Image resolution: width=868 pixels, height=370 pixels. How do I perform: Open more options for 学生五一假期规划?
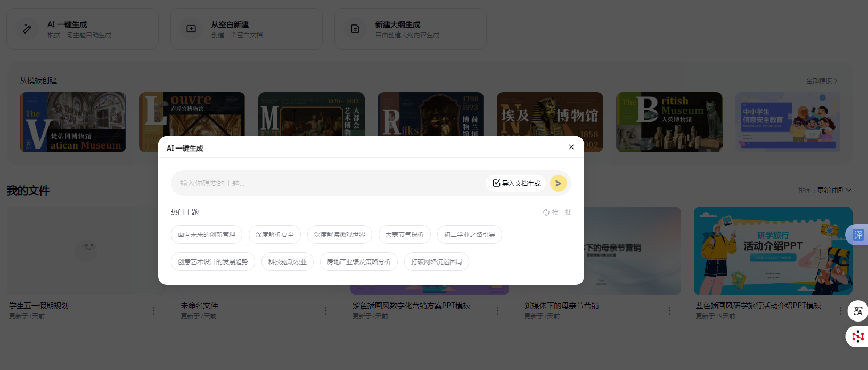154,311
